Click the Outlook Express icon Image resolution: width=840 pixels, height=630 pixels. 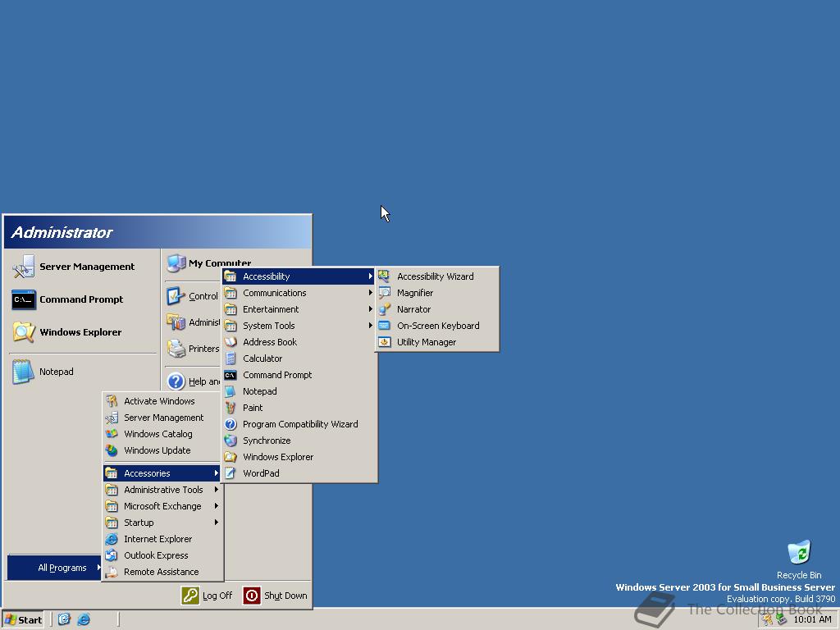pos(112,555)
